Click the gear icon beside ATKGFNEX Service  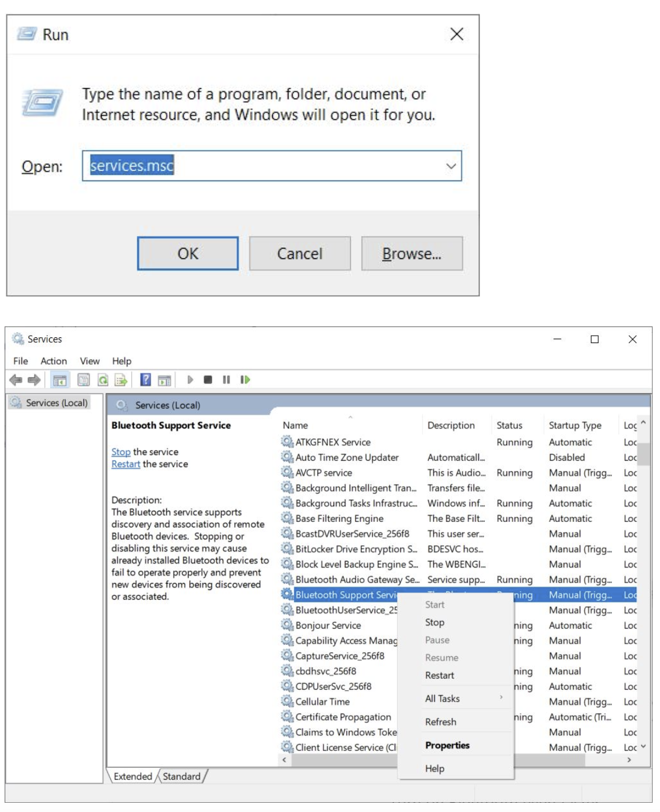pyautogui.click(x=287, y=442)
